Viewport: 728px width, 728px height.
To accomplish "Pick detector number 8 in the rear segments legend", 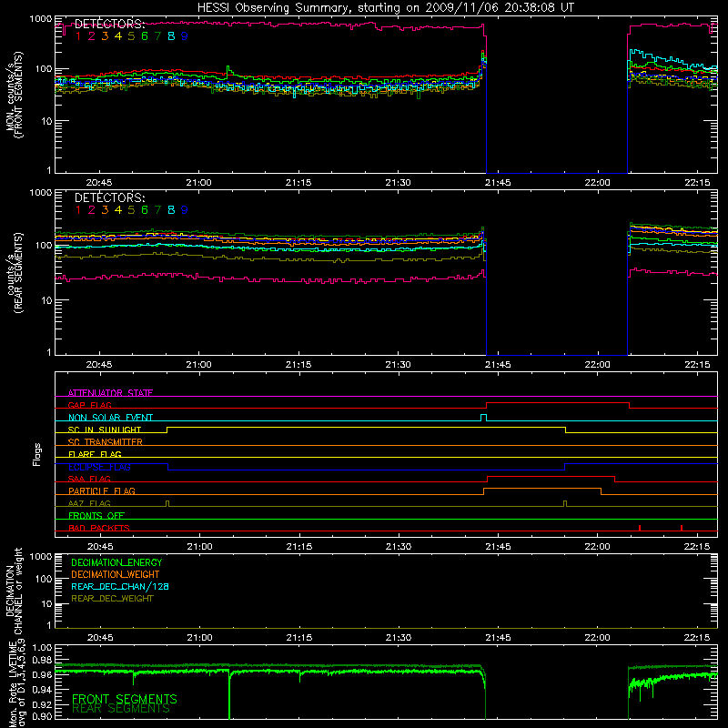I will 171,210.
